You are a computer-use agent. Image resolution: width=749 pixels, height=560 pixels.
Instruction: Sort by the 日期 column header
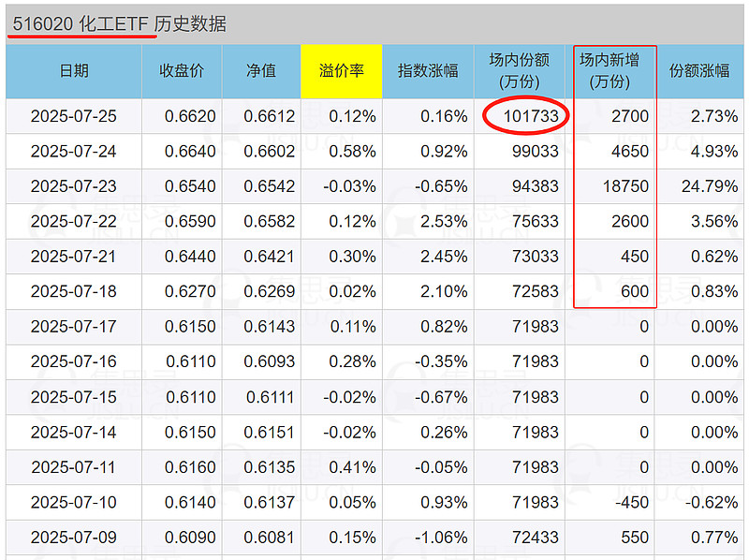pyautogui.click(x=74, y=71)
